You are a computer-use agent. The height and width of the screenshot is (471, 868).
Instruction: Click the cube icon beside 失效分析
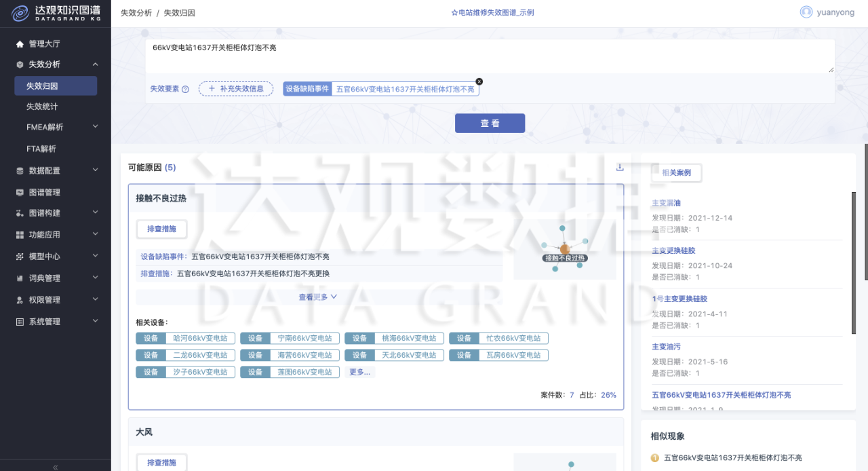pos(20,64)
